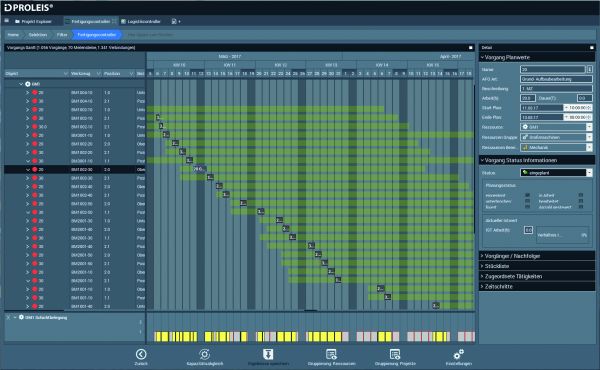Click the Zurück back arrow icon
The image size is (600, 370).
pyautogui.click(x=141, y=354)
